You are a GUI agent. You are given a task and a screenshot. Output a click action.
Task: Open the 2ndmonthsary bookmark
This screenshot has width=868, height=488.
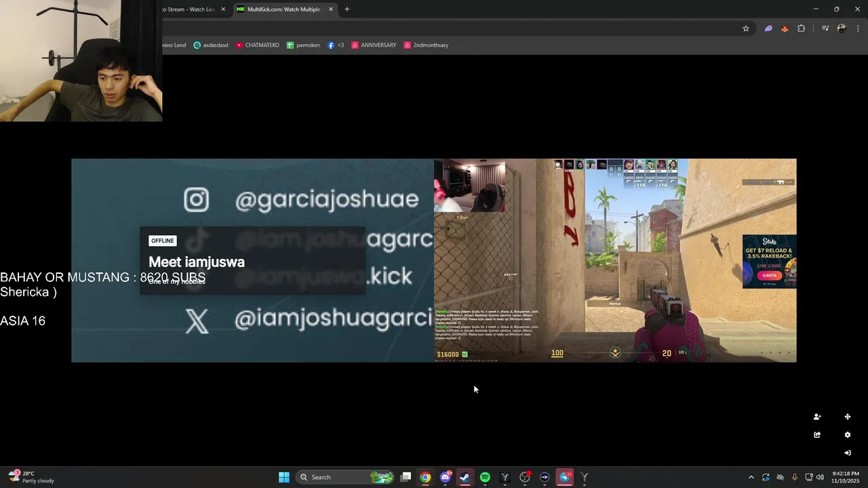tap(426, 45)
